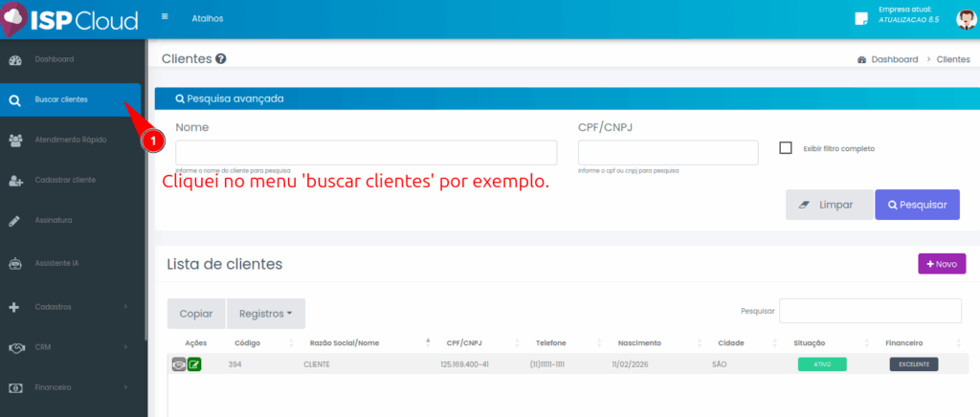
Task: Open Assistente IA from the sidebar
Action: [x=56, y=263]
